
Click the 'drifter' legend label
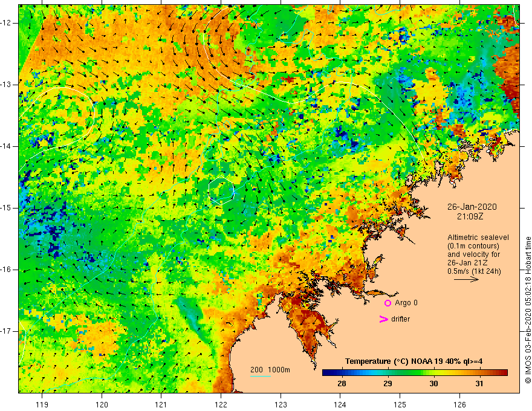click(400, 319)
